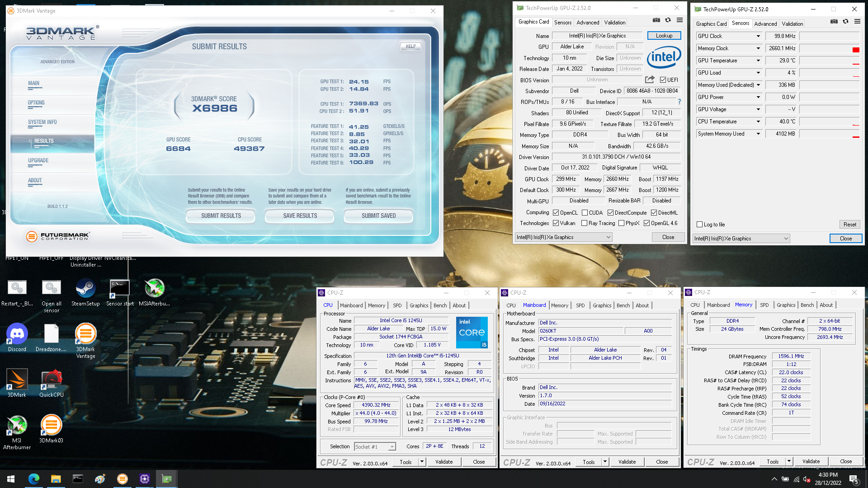
Task: Toggle the UEFI checkbox in GPU-Z
Action: pyautogui.click(x=663, y=80)
